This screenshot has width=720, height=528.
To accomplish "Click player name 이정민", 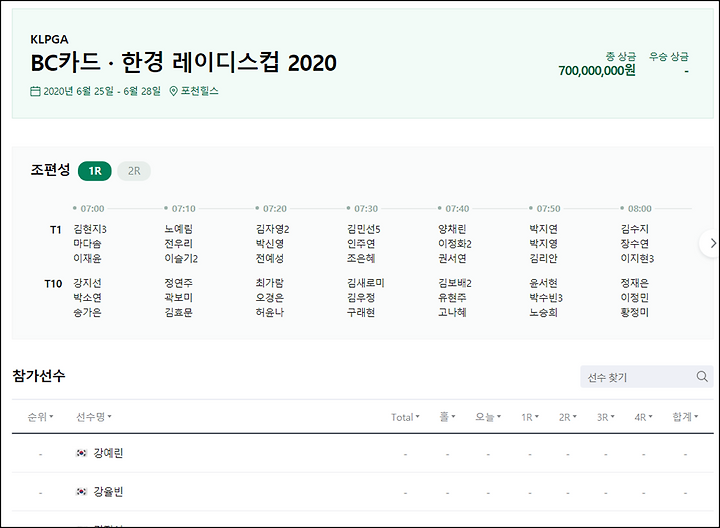I will pos(635,298).
